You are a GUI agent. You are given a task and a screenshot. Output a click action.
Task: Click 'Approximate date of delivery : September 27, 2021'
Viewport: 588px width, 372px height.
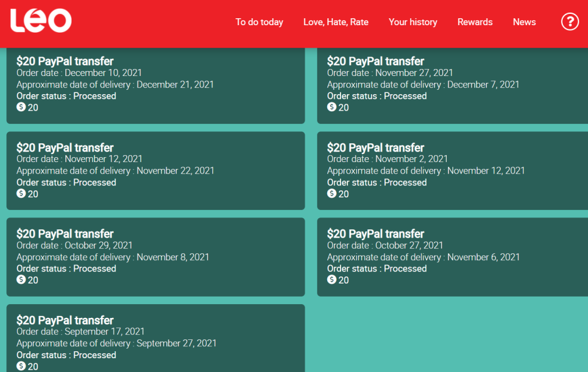[117, 344]
